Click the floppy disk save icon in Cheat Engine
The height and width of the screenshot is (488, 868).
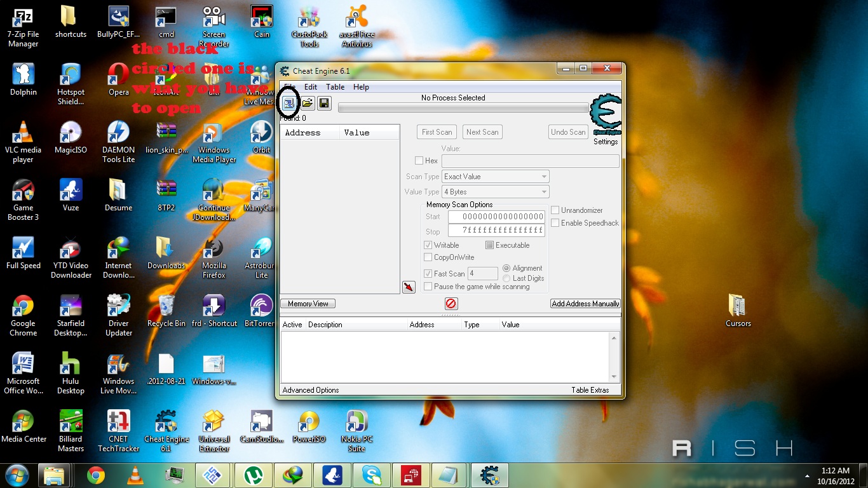324,103
